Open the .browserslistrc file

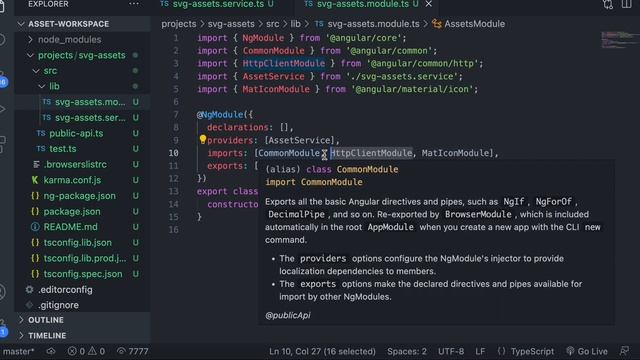coord(75,164)
